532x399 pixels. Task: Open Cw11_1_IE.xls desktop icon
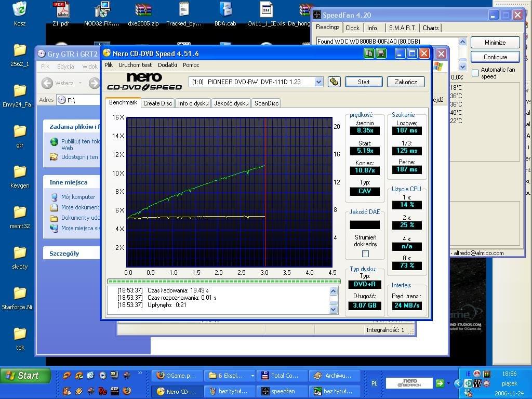pyautogui.click(x=266, y=13)
